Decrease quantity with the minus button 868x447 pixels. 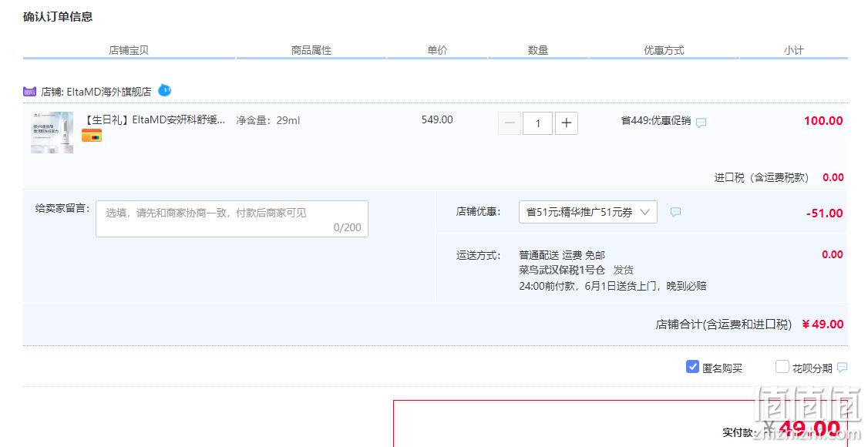[x=510, y=123]
